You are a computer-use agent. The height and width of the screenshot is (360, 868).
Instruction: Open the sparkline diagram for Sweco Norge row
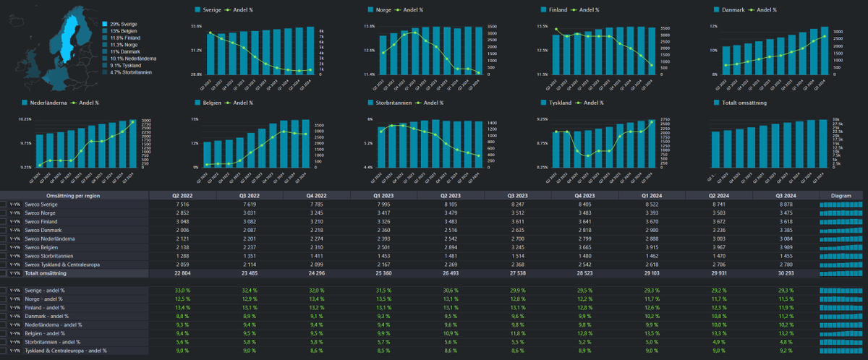pyautogui.click(x=841, y=213)
